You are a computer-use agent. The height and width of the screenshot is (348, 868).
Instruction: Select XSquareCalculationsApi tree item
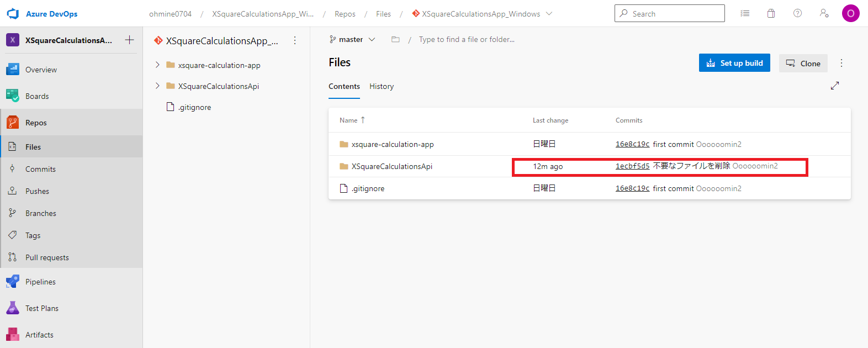click(x=218, y=86)
